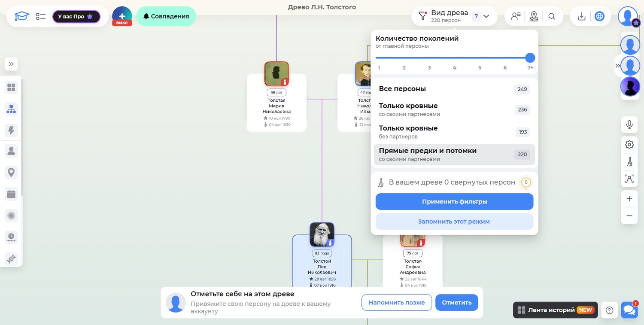
Task: Choose 'Только кровные без партнеров' option
Action: click(454, 132)
